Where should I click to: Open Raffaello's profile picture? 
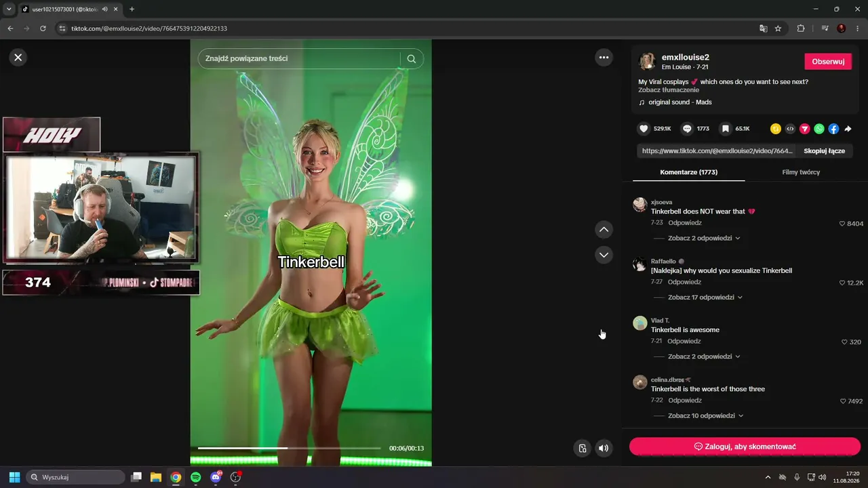pyautogui.click(x=640, y=264)
